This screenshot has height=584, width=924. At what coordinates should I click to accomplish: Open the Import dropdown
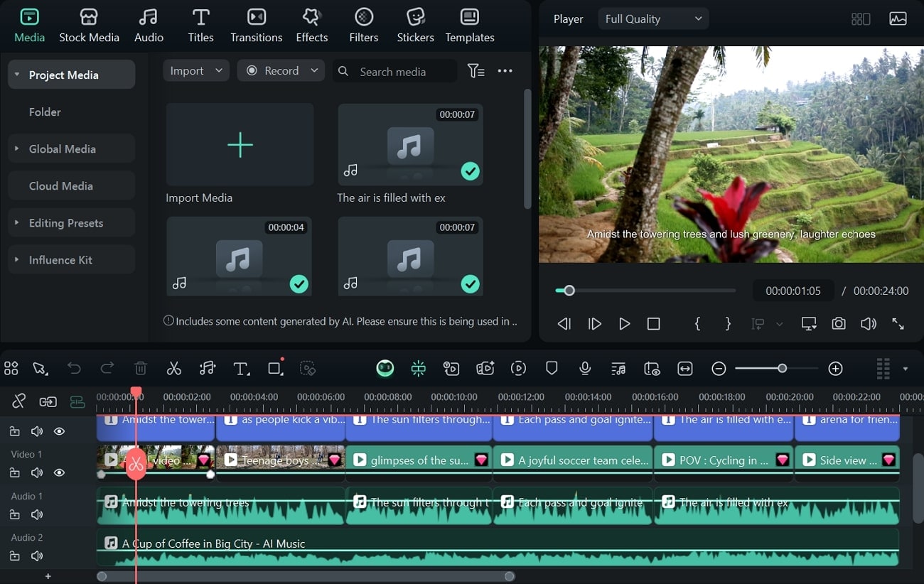195,71
